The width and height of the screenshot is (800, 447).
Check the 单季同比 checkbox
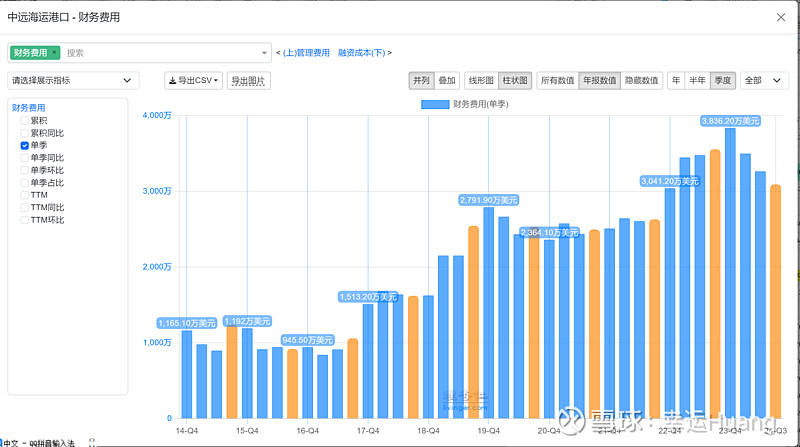coord(24,158)
